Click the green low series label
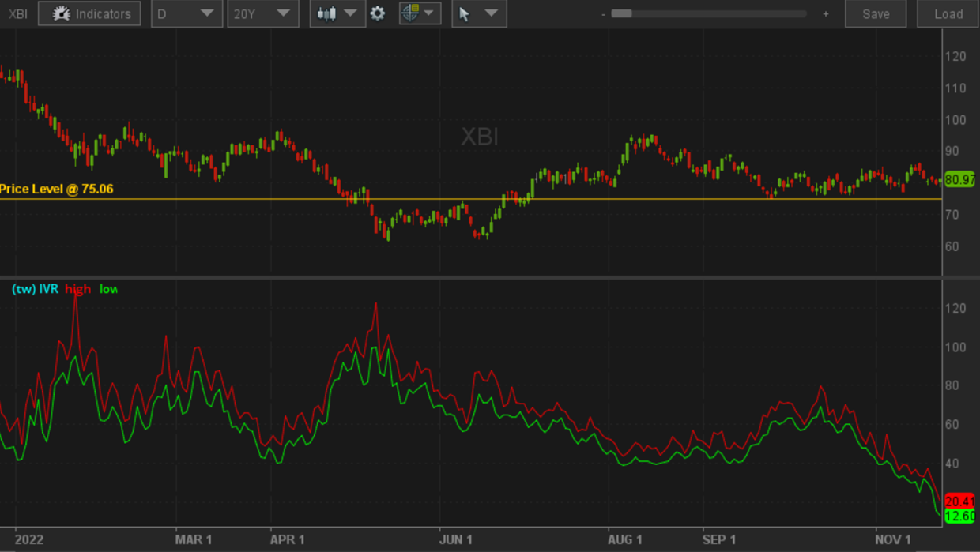 (x=108, y=289)
